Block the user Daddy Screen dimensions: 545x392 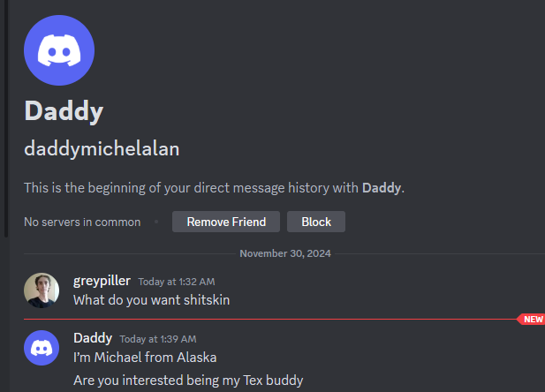[316, 222]
